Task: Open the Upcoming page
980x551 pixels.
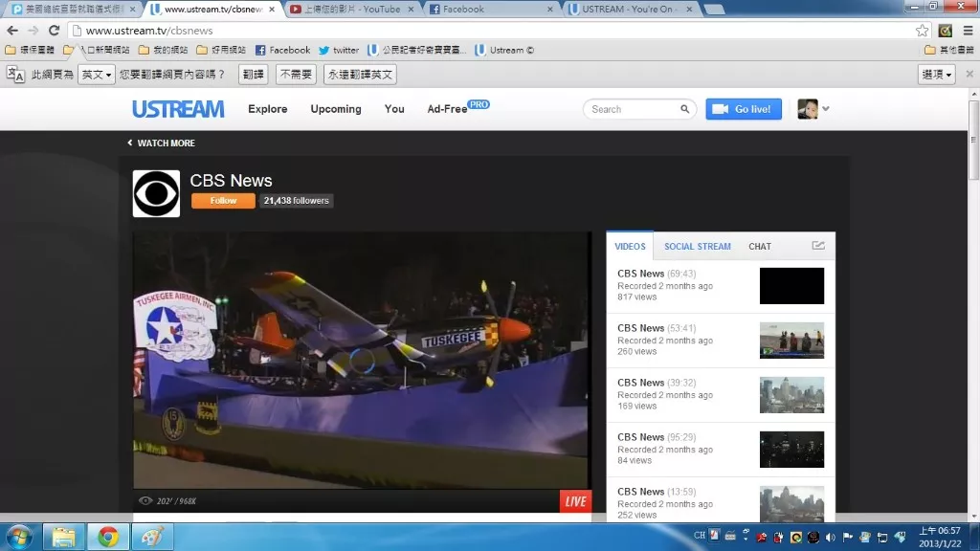Action: pyautogui.click(x=336, y=109)
